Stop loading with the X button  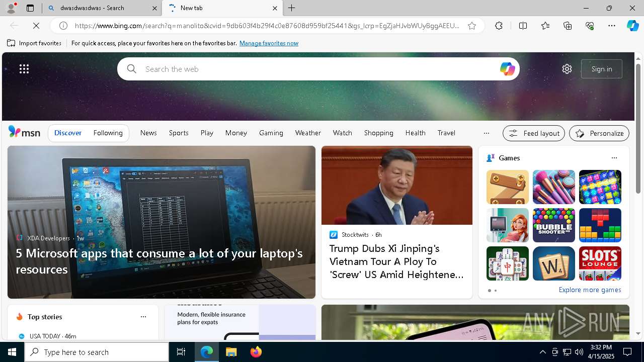tap(36, 26)
